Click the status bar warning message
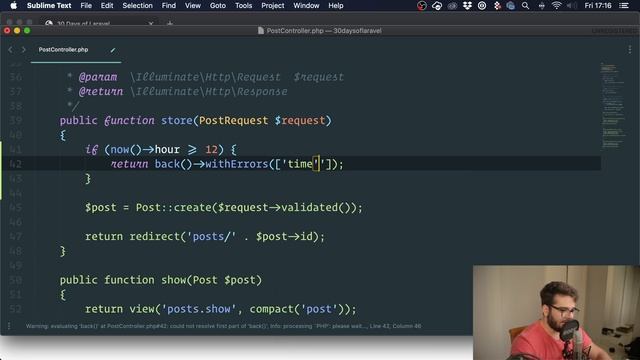The image size is (640, 360). [223, 326]
